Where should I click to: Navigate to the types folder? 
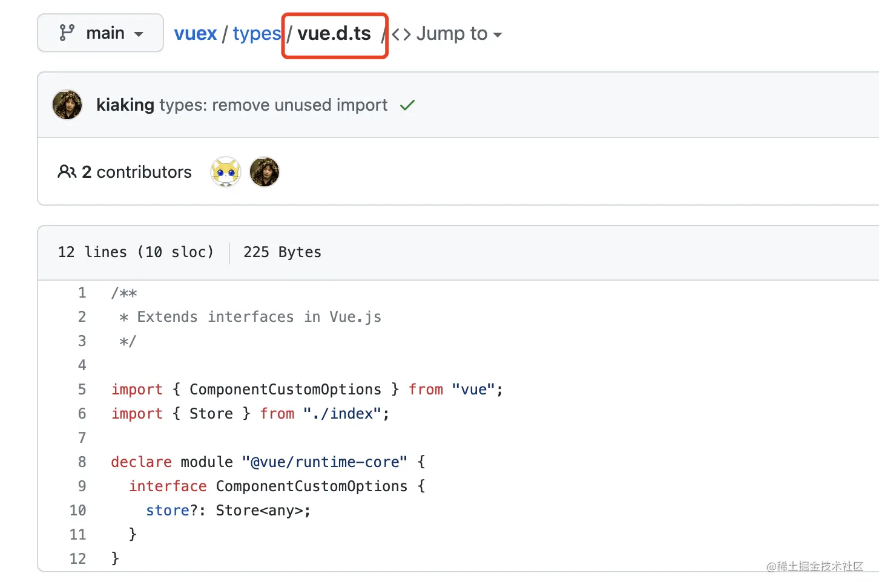pos(257,34)
